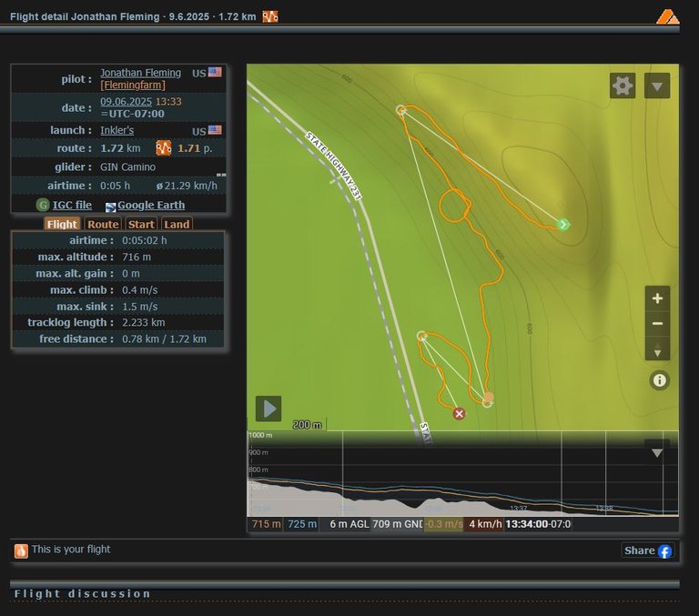
Task: Switch to the Flight tab
Action: [62, 224]
